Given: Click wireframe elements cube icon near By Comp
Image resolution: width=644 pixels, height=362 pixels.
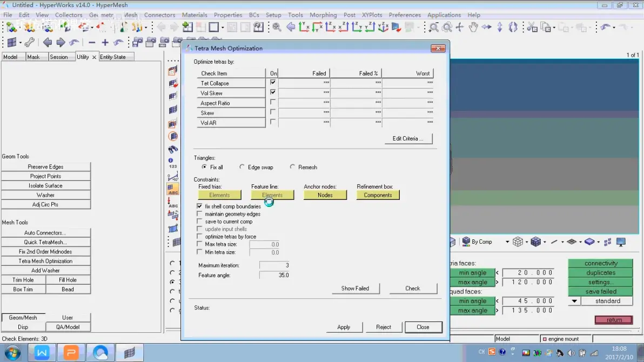Looking at the screenshot, I should pos(518,242).
